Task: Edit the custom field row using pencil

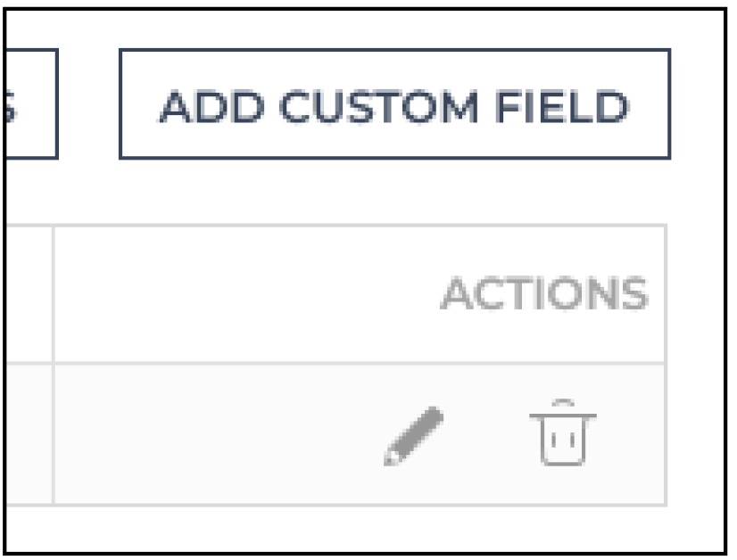Action: [x=414, y=436]
